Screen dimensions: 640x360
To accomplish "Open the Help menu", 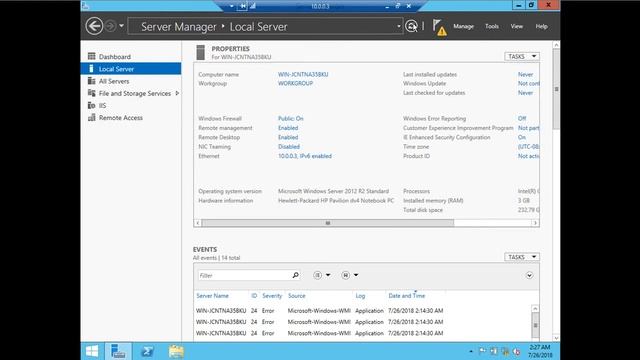I will 541,26.
